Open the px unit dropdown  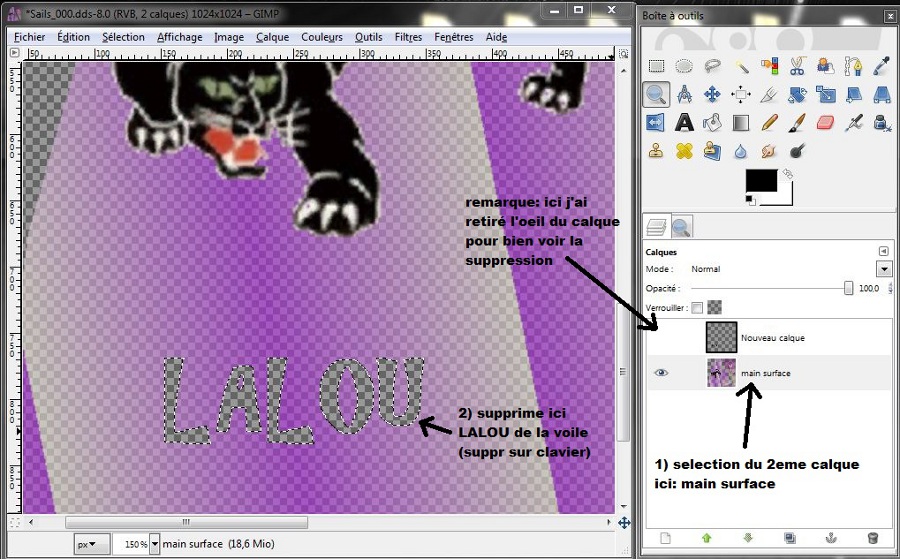[93, 544]
